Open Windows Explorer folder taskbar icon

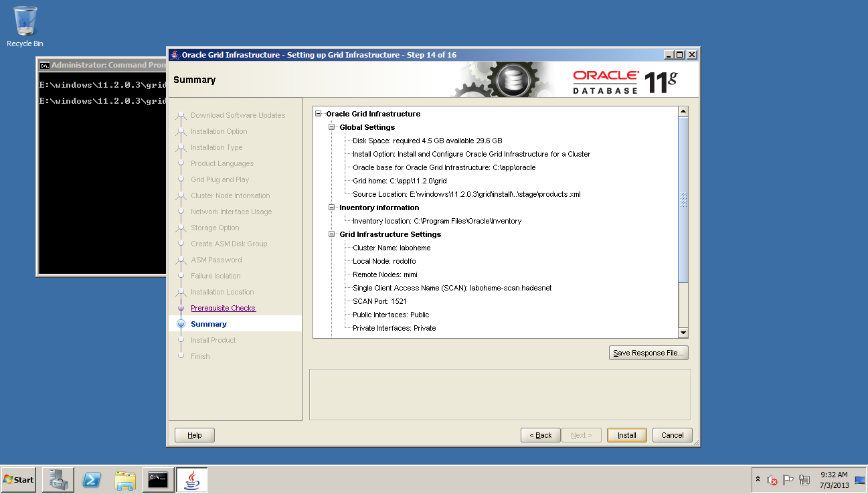click(125, 480)
